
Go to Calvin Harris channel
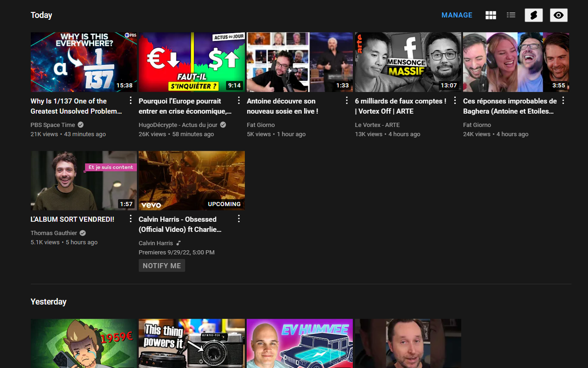tap(156, 243)
